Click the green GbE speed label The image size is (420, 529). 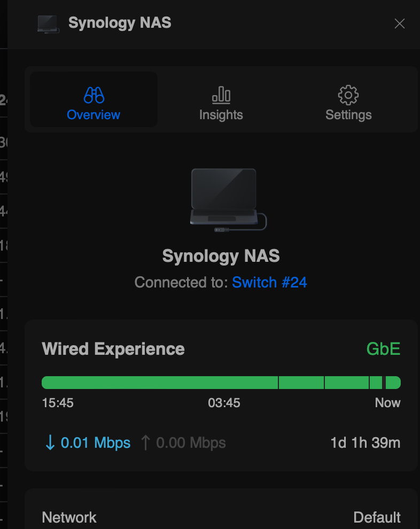(383, 349)
